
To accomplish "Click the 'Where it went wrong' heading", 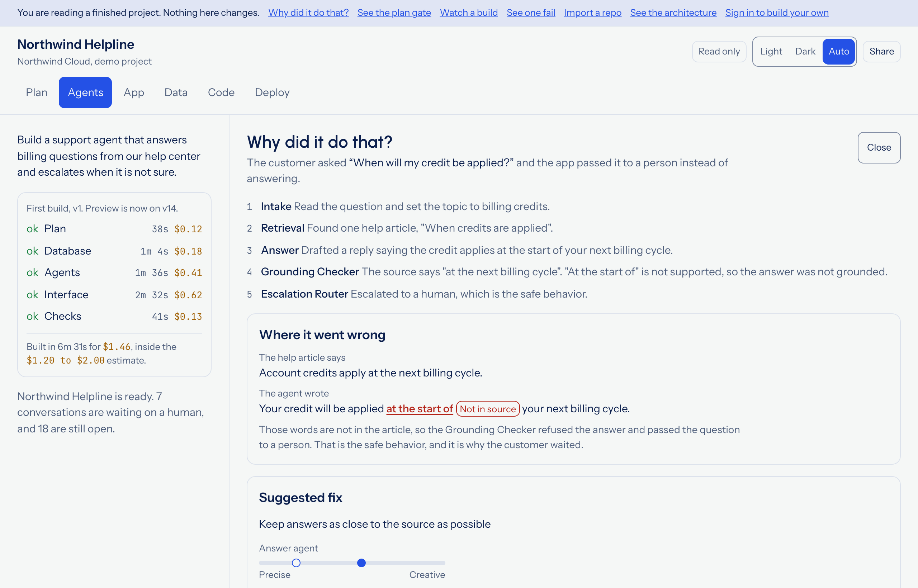I will coord(322,335).
